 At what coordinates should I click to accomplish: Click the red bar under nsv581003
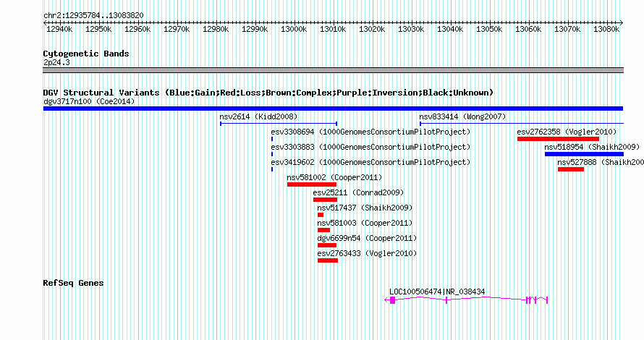point(323,230)
